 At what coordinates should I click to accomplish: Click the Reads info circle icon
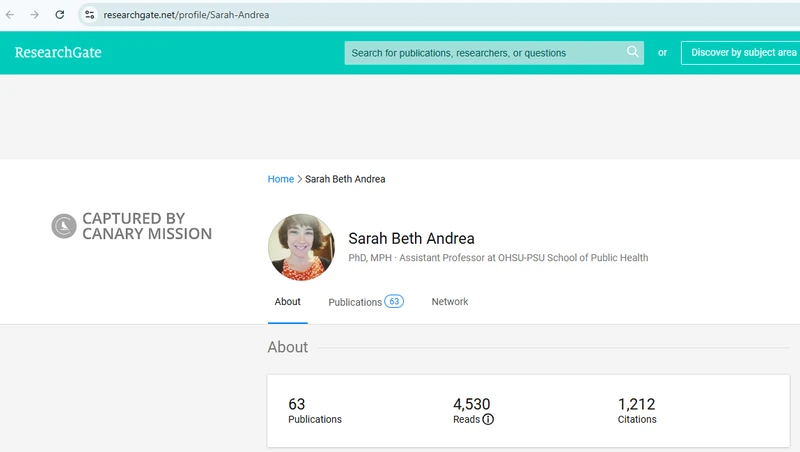[x=488, y=420]
